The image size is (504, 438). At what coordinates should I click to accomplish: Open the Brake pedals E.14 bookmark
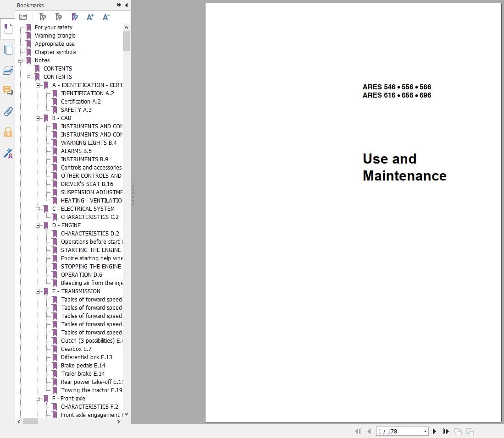83,366
